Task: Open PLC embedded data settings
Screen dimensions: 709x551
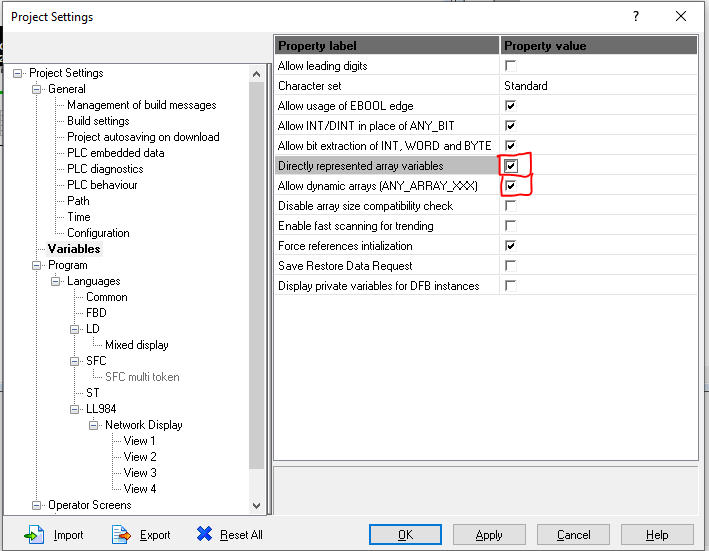Action: (x=116, y=153)
